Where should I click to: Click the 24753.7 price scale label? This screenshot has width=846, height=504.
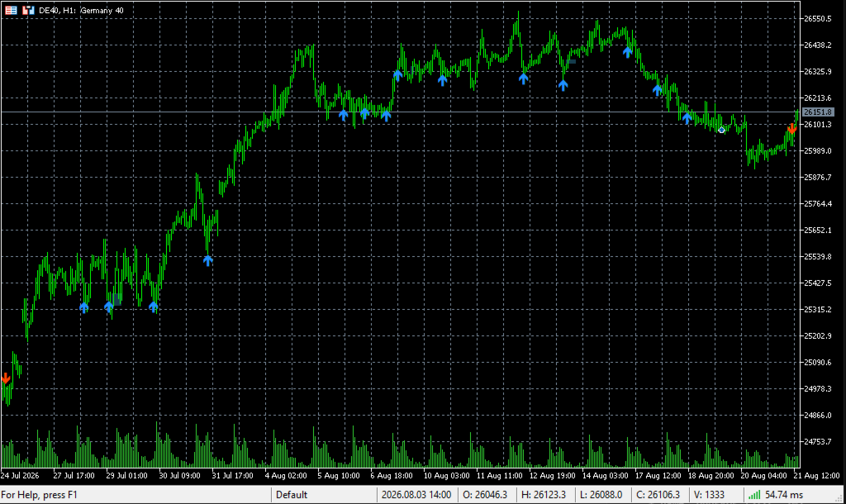point(817,442)
